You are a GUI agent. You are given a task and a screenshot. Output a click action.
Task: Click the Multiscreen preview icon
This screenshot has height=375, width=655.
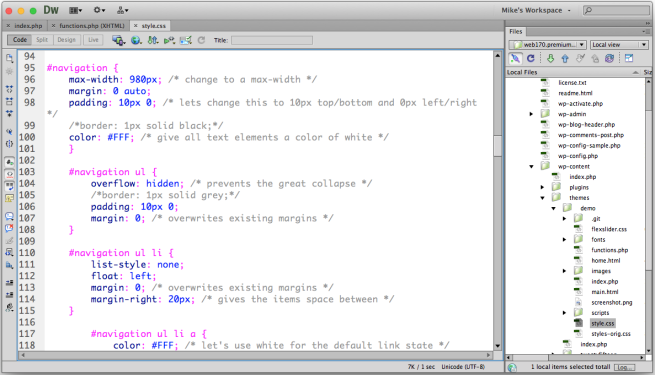point(119,40)
